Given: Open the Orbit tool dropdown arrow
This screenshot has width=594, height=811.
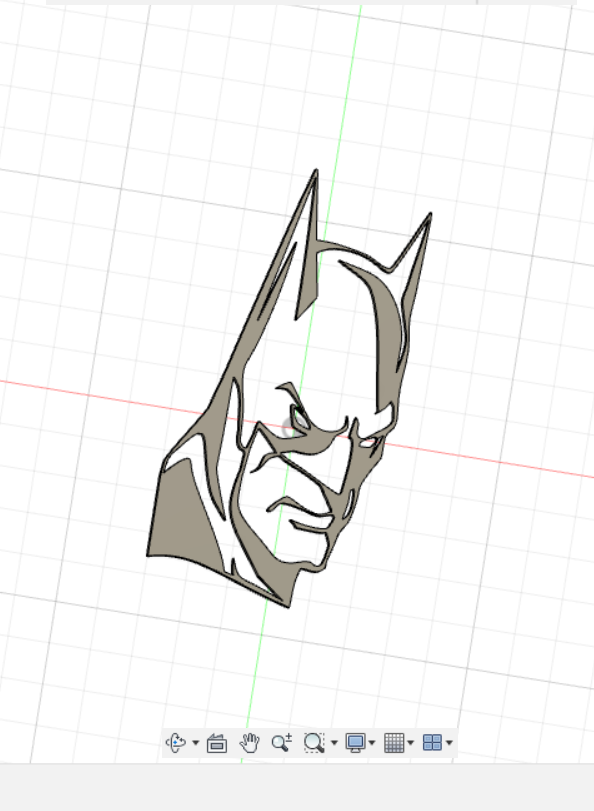Looking at the screenshot, I should point(196,743).
